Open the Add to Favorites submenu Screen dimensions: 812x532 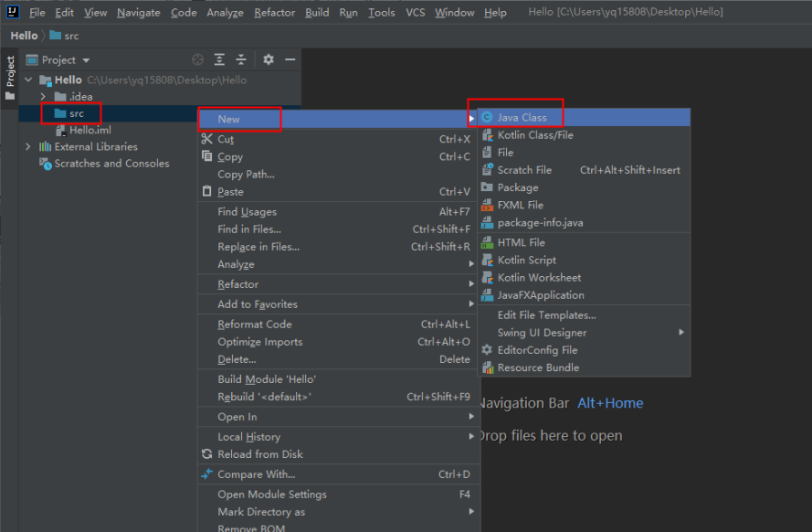(x=339, y=304)
